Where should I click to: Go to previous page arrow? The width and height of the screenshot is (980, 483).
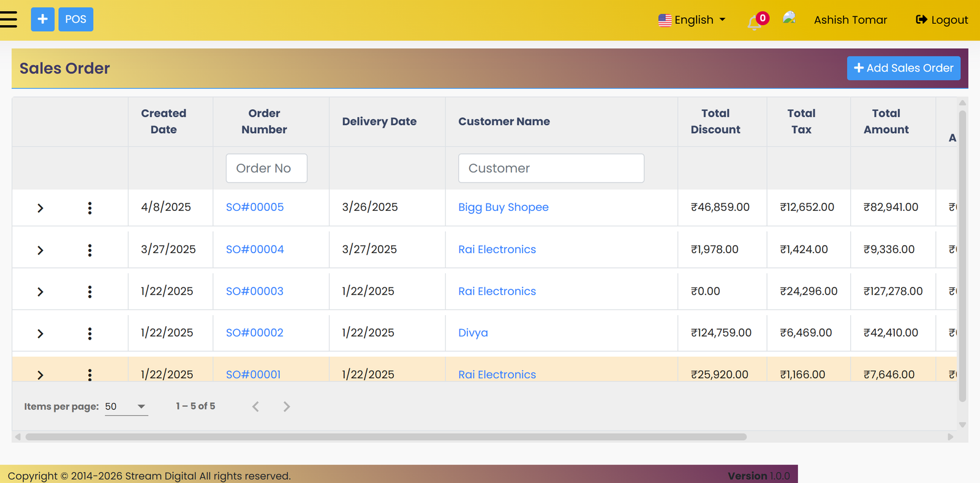coord(255,406)
